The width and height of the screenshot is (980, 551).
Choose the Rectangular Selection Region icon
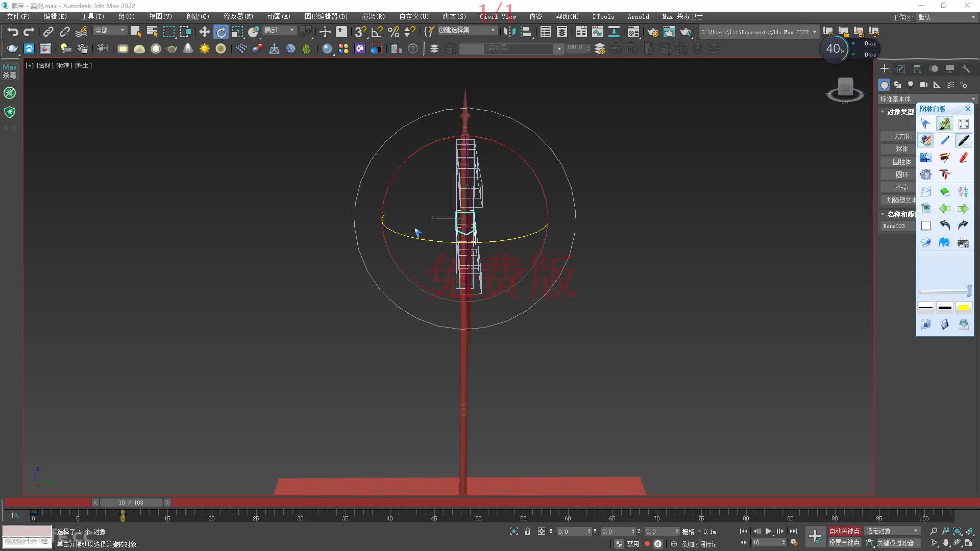pyautogui.click(x=169, y=32)
